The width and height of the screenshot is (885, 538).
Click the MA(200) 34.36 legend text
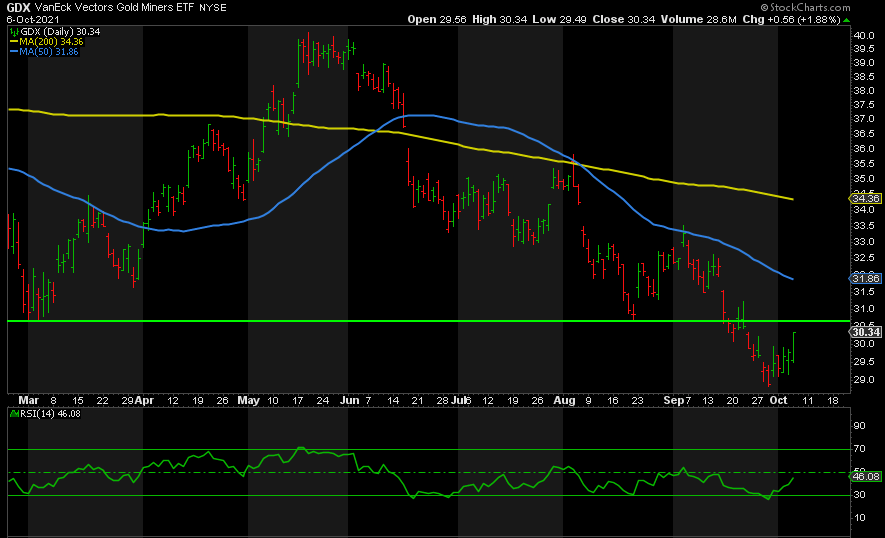coord(51,42)
